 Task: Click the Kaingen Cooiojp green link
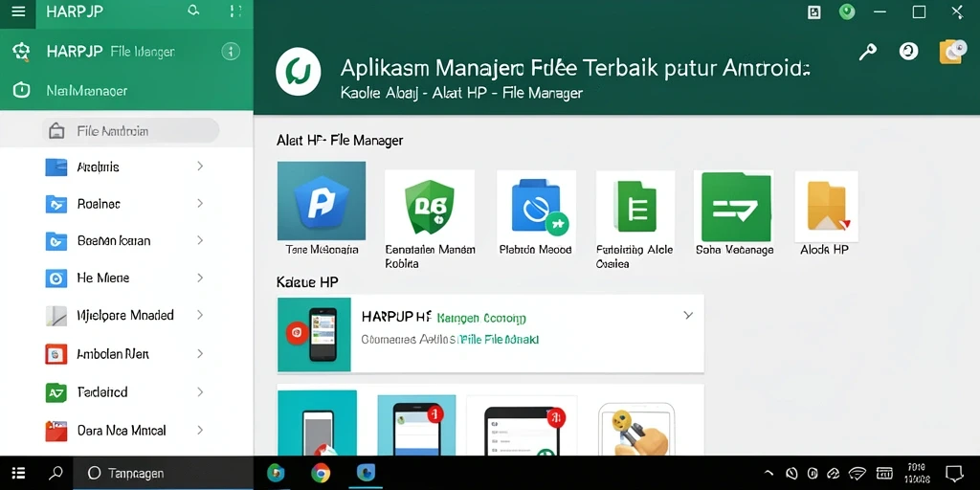[481, 318]
